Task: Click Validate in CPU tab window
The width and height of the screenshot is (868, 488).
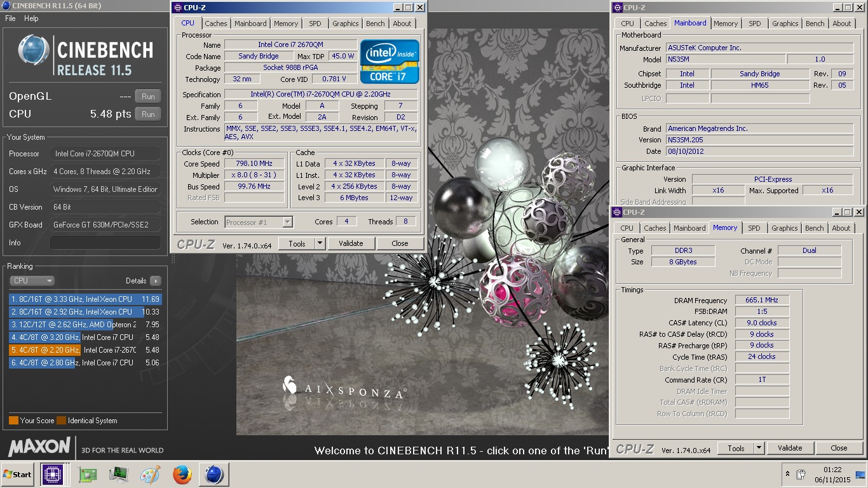Action: (x=351, y=243)
